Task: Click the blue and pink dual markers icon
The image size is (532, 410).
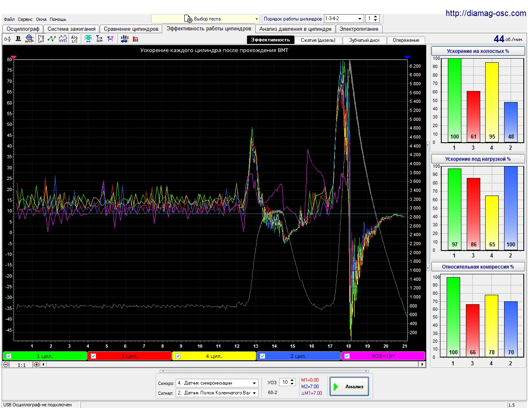Action: click(x=110, y=39)
